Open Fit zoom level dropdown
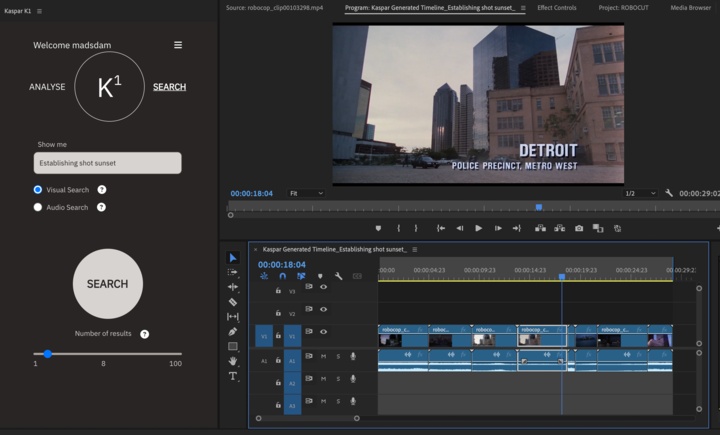 click(x=306, y=193)
